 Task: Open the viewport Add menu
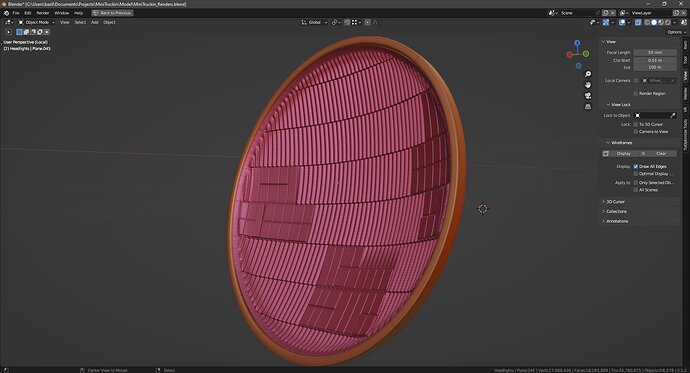click(95, 22)
